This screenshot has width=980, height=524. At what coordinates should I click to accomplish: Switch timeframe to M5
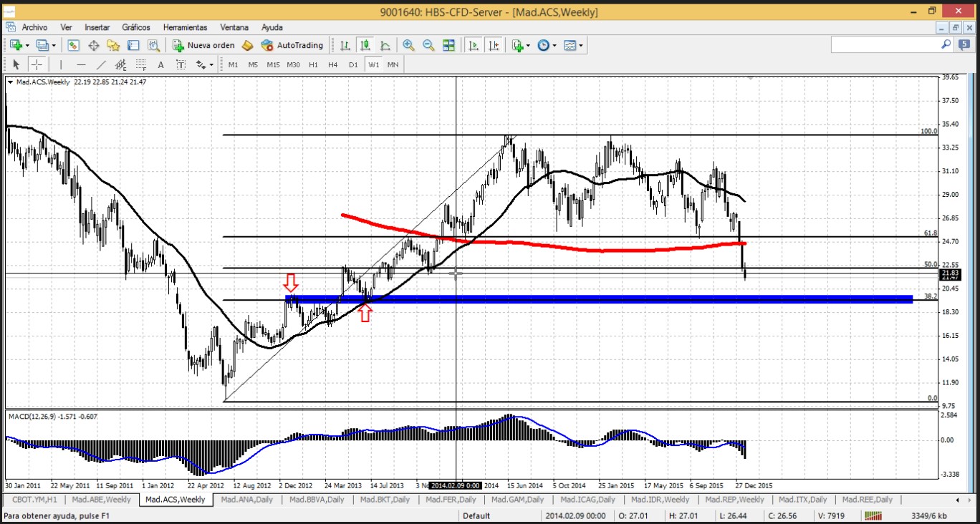pos(253,64)
